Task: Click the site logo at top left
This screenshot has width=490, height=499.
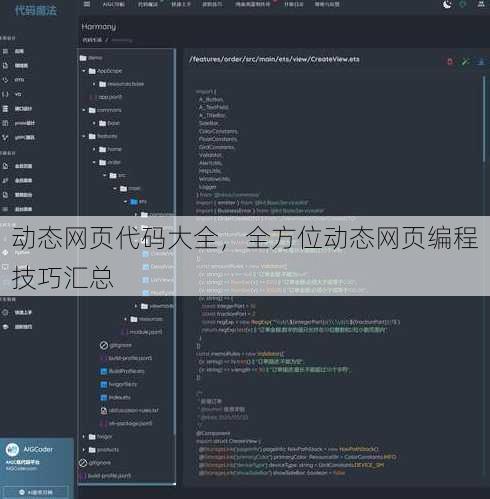Action: [x=36, y=10]
